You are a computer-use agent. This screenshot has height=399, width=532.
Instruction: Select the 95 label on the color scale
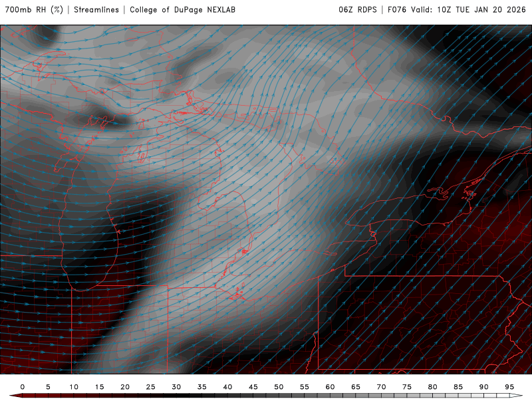[x=509, y=387]
